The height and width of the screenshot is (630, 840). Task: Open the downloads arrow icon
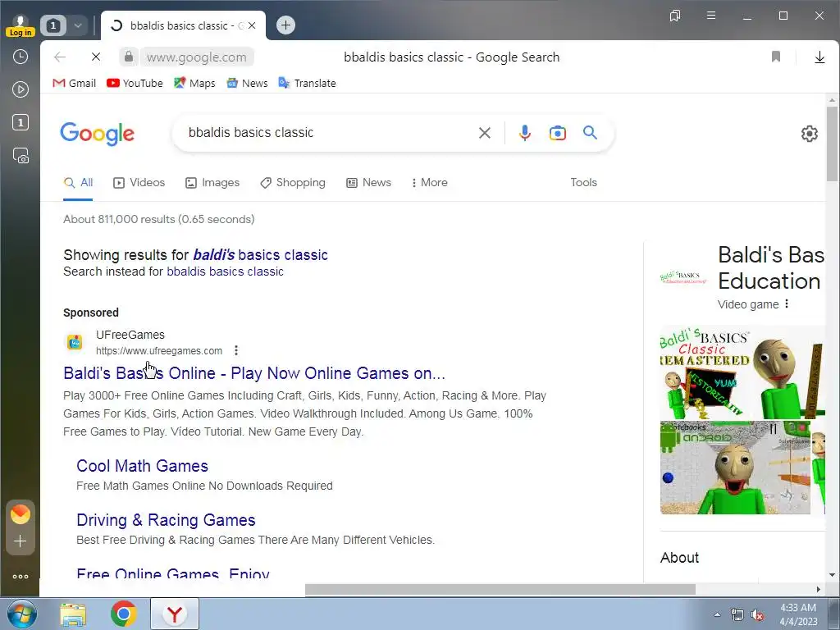coord(819,57)
